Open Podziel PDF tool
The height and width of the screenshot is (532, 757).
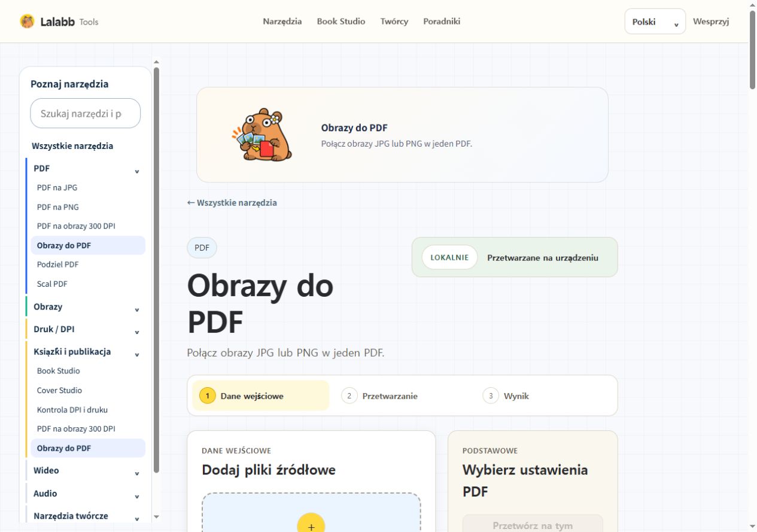tap(58, 265)
